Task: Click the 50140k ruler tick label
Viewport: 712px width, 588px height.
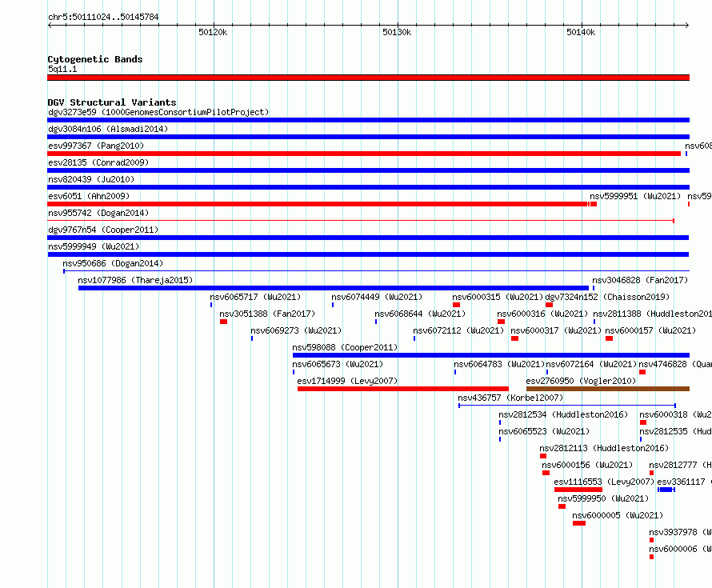Action: click(x=581, y=32)
